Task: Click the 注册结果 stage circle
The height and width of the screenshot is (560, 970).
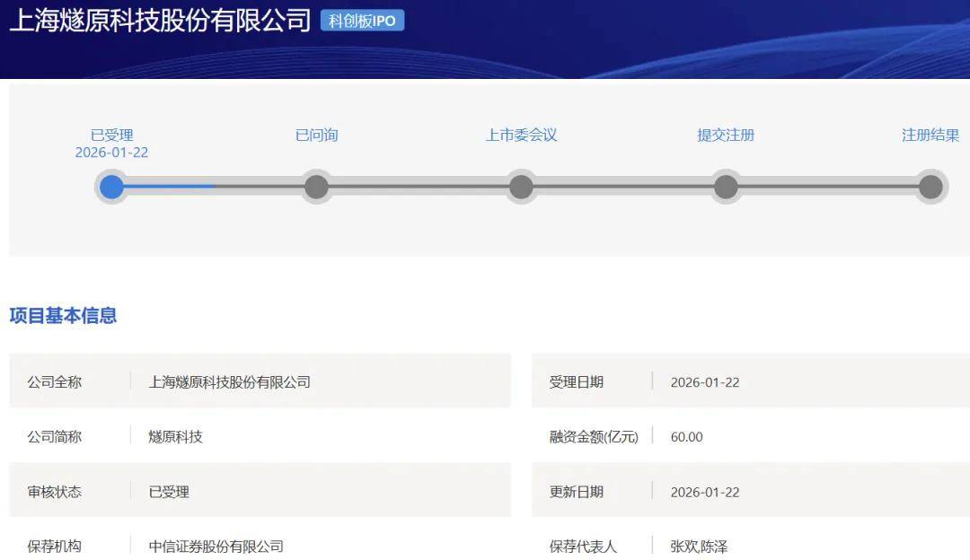Action: (930, 187)
